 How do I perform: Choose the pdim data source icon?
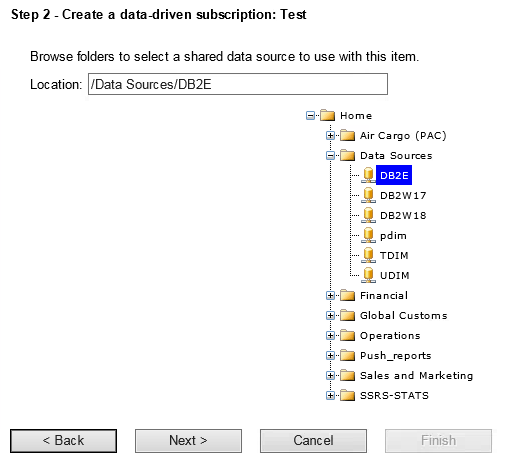[368, 235]
